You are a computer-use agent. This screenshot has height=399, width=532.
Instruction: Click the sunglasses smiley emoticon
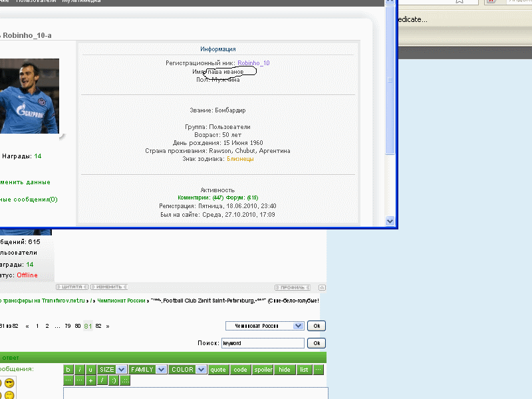(x=9, y=383)
